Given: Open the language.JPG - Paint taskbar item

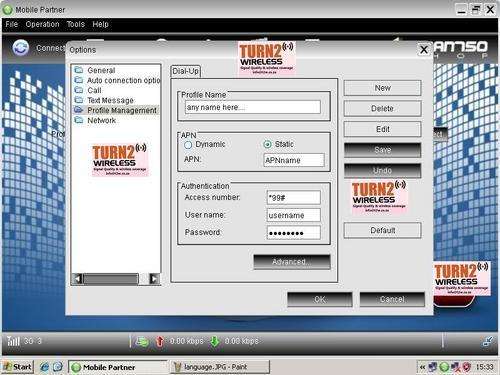Looking at the screenshot, I should [x=220, y=367].
